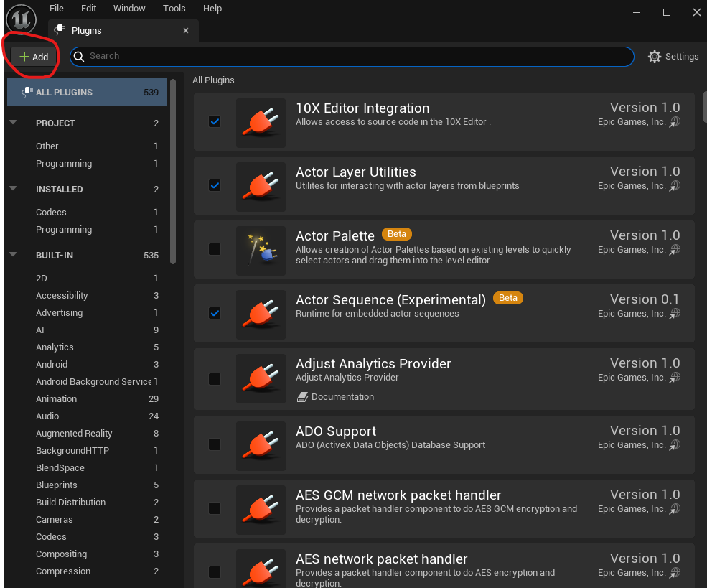Click the magnifier icon in the search bar
707x588 pixels.
[79, 57]
